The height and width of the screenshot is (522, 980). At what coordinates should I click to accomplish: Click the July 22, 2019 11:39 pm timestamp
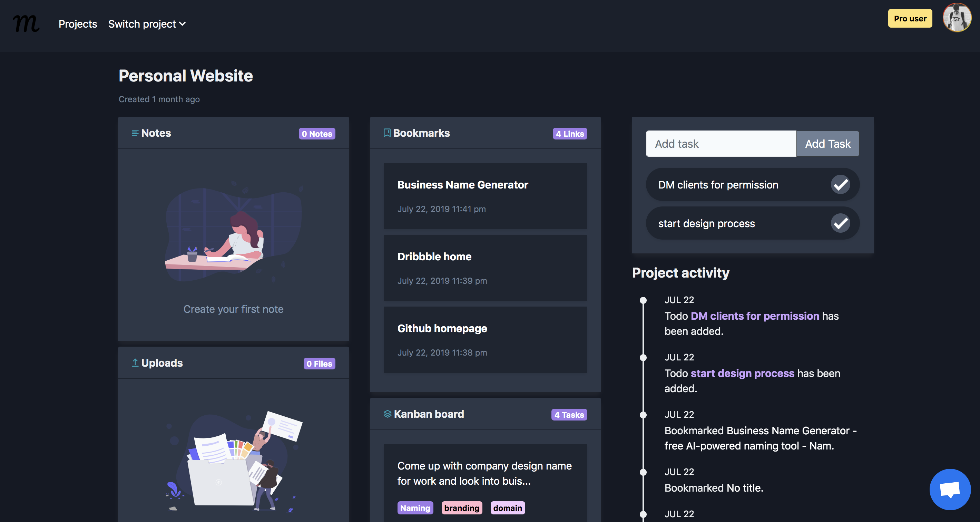tap(442, 281)
